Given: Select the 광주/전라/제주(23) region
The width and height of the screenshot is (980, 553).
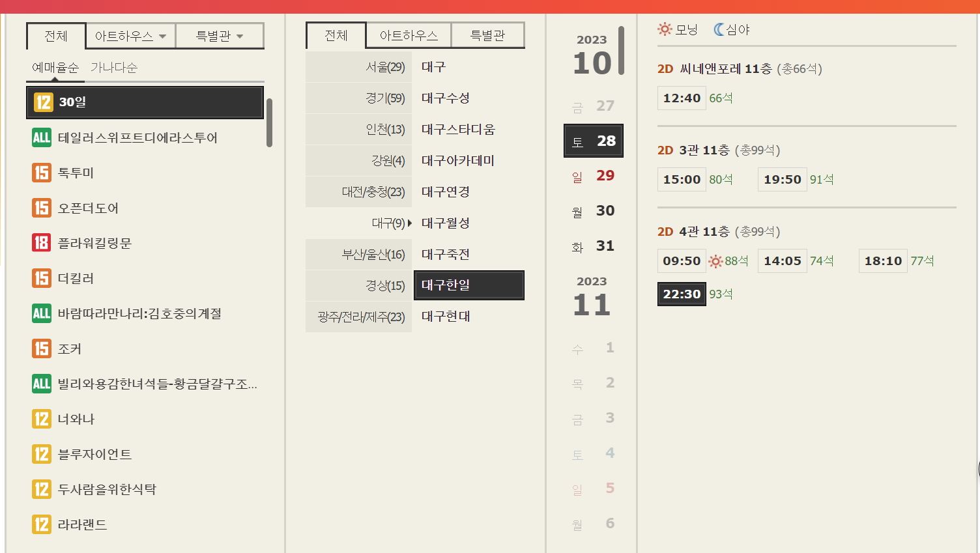Looking at the screenshot, I should [x=358, y=317].
